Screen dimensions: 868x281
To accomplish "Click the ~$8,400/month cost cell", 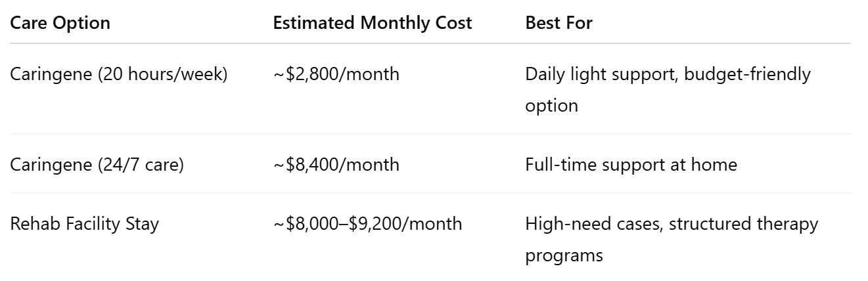I will [x=336, y=164].
